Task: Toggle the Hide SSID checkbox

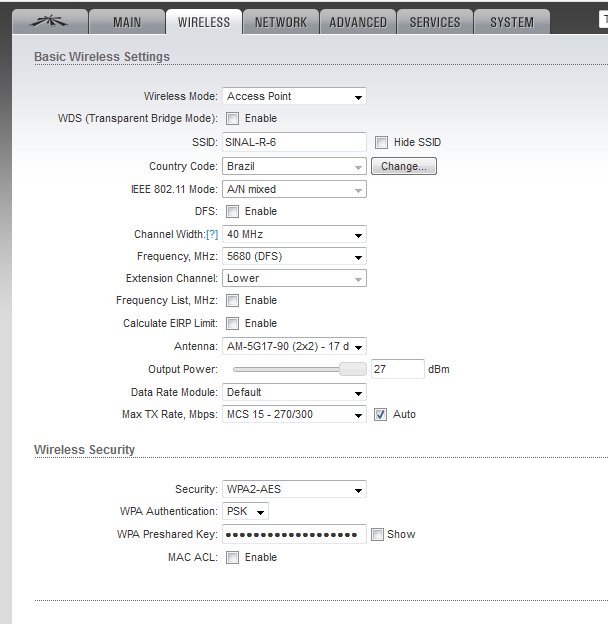Action: click(x=381, y=142)
